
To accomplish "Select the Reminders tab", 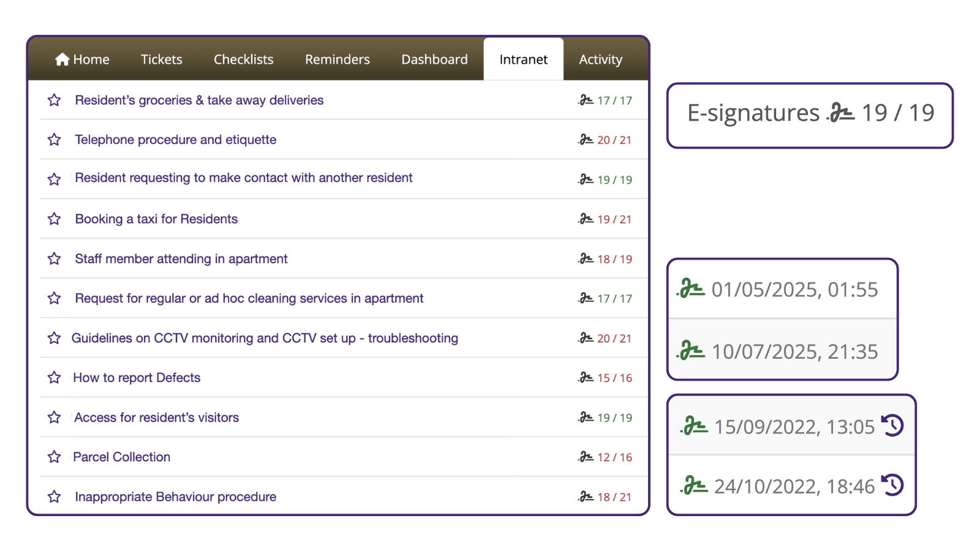I will (337, 59).
